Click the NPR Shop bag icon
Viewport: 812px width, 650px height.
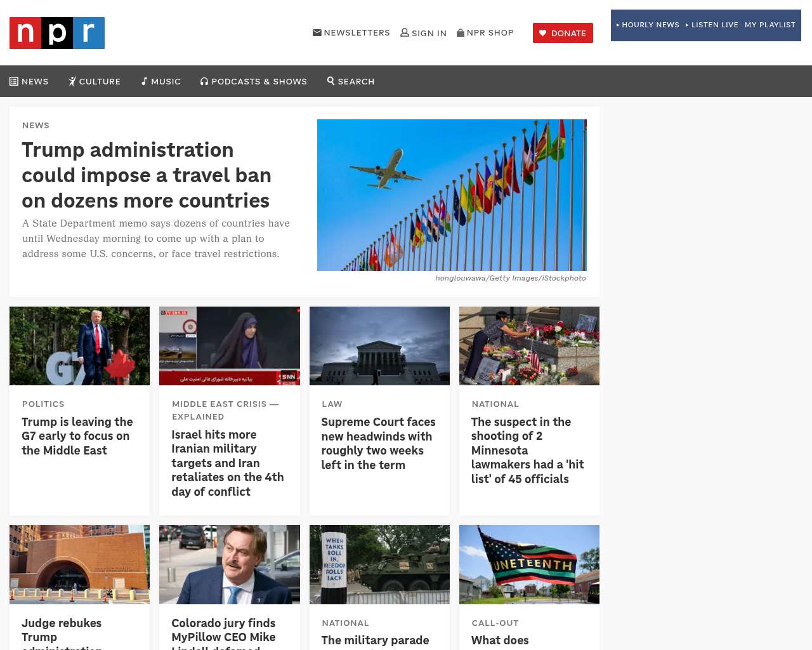(461, 32)
